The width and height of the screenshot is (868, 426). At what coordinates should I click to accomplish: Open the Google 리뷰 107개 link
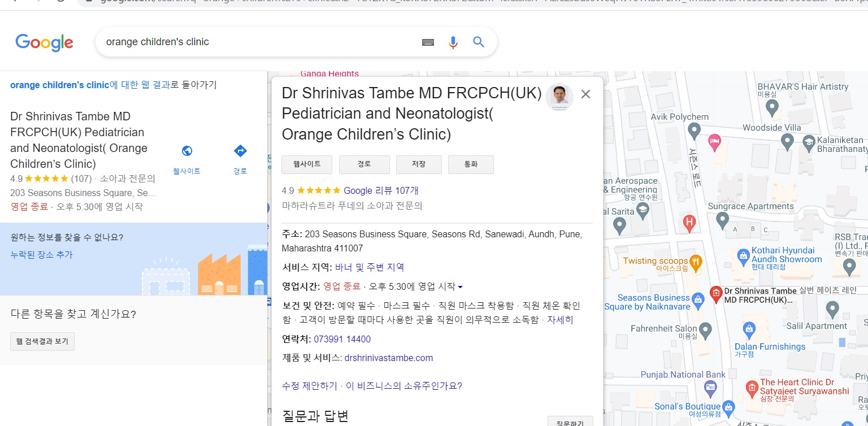click(381, 190)
